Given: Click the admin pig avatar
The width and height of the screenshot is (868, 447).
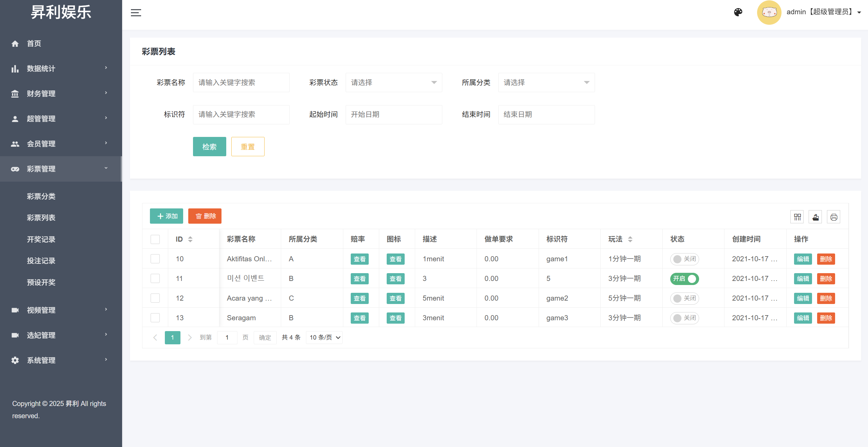Looking at the screenshot, I should (x=769, y=13).
